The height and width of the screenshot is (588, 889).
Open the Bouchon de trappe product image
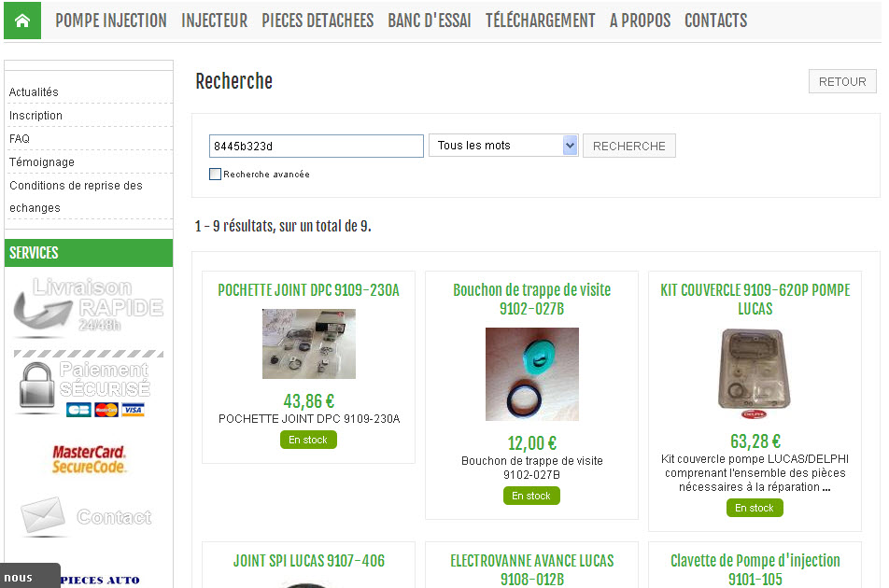(x=532, y=374)
